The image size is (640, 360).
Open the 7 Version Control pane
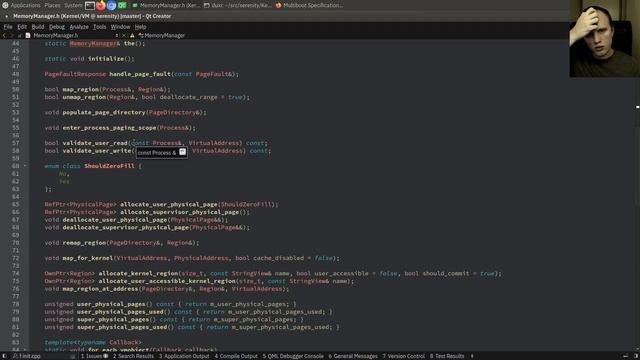(x=403, y=356)
